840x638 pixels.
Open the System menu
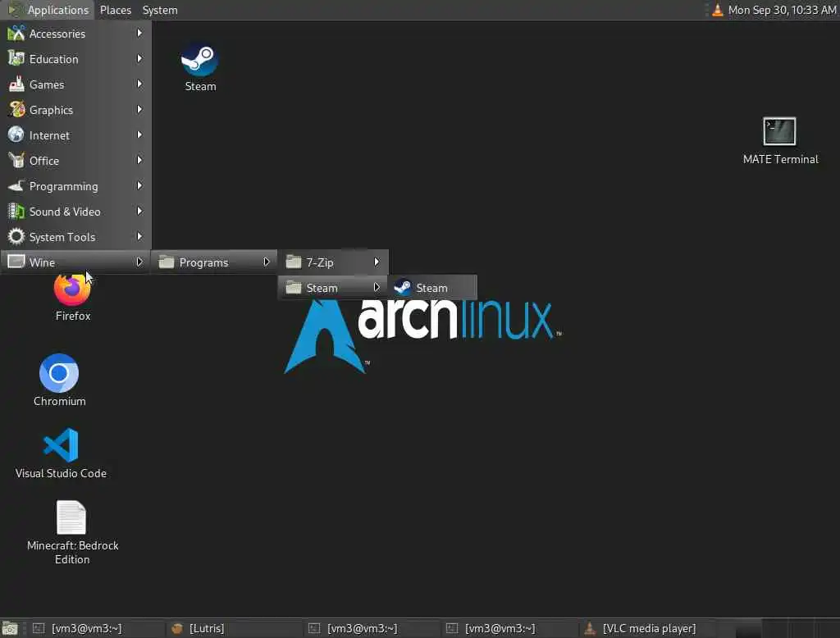tap(160, 10)
